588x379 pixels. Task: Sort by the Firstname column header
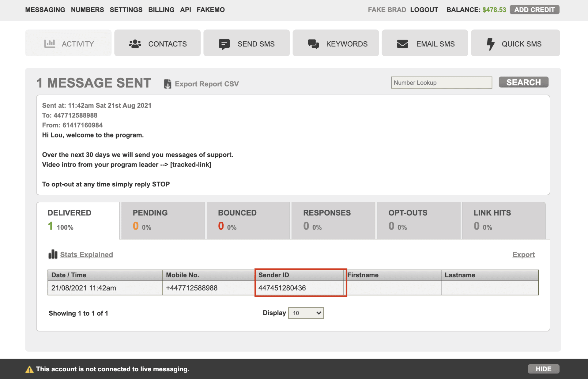(x=393, y=275)
